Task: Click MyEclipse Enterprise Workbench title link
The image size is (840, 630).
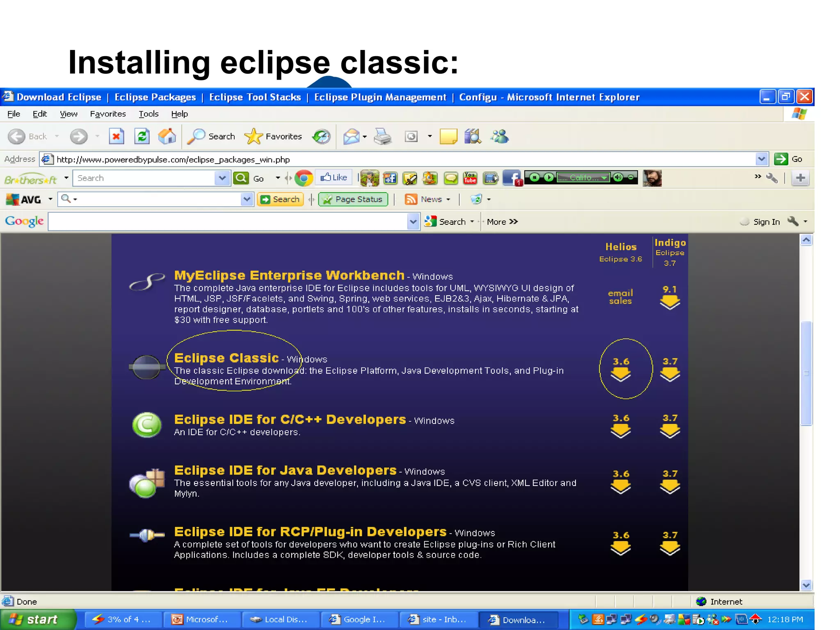Action: [289, 276]
